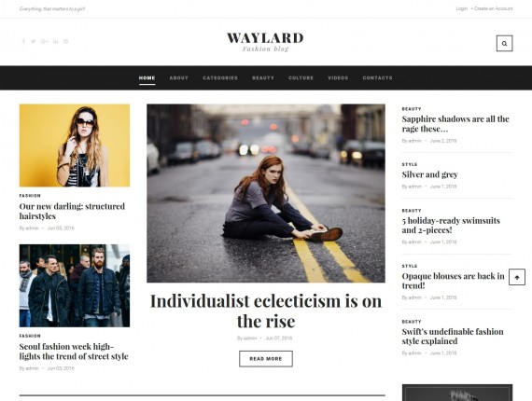Open 'Individualist eclecticism is on the rise' headline
532x401 pixels.
click(x=266, y=311)
